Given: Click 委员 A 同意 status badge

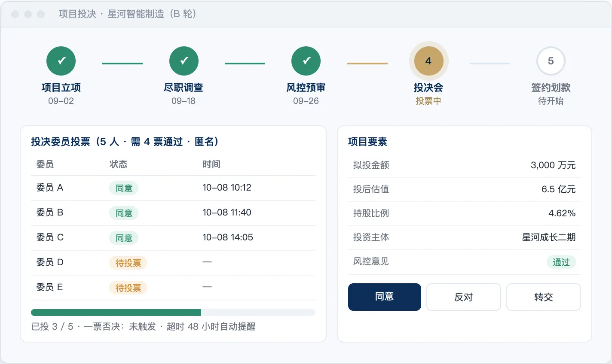Looking at the screenshot, I should point(124,188).
